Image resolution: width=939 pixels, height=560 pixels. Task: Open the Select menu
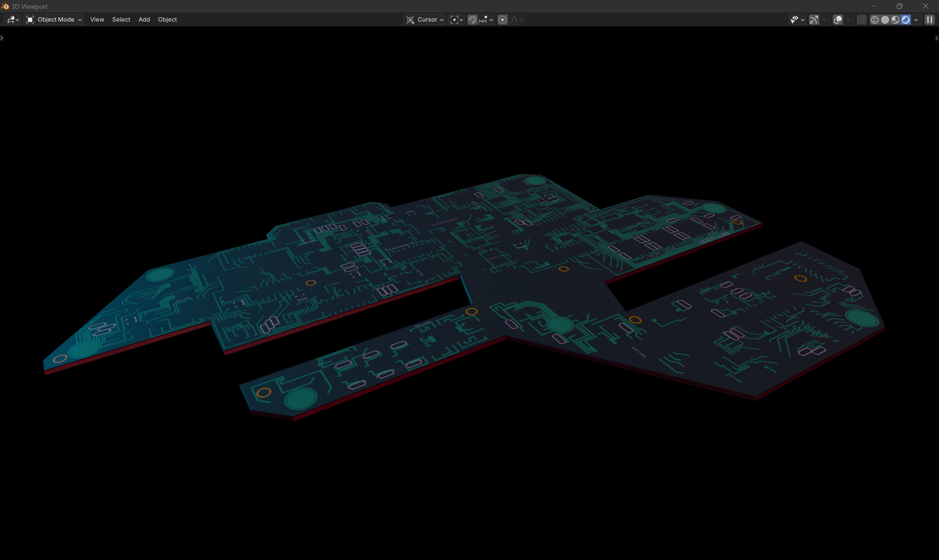(121, 20)
